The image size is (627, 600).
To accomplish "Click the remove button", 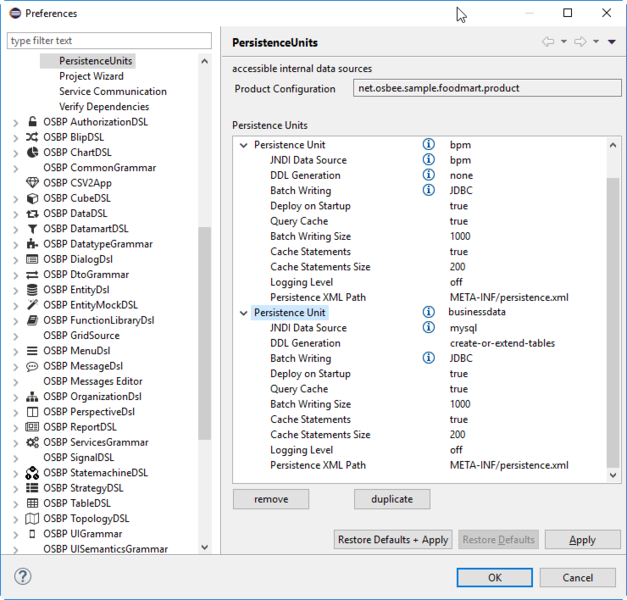I will 271,499.
